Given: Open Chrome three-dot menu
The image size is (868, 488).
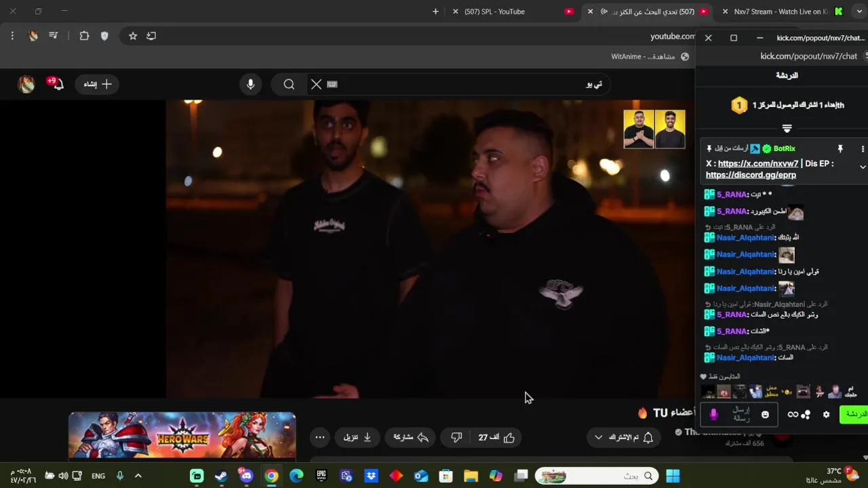Looking at the screenshot, I should (x=12, y=36).
